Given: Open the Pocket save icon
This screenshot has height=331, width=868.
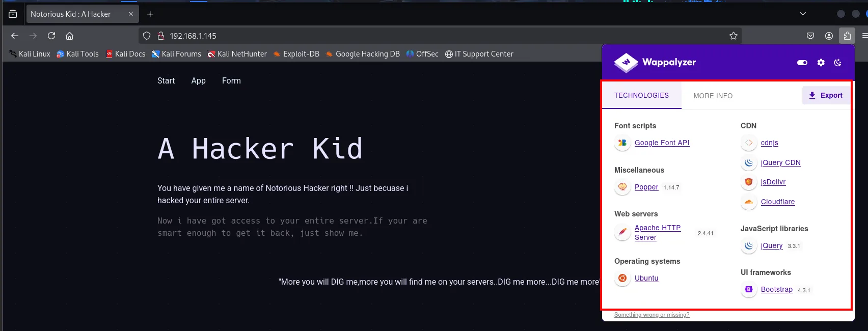Looking at the screenshot, I should [810, 36].
